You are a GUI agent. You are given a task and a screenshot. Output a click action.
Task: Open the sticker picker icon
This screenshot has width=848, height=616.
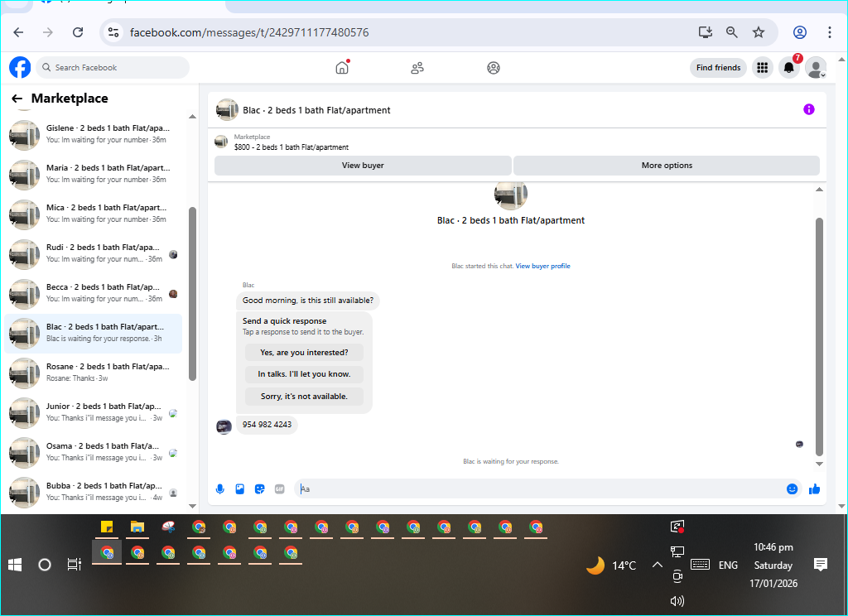pos(259,488)
